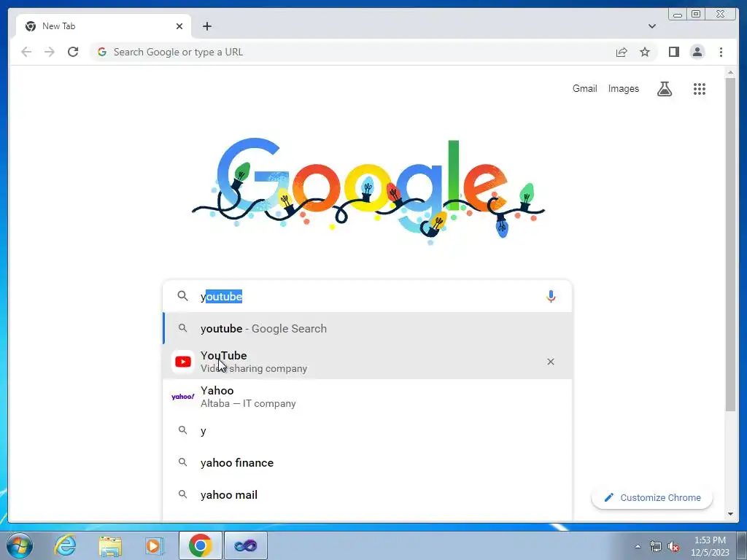Open the Gmail link

(584, 88)
